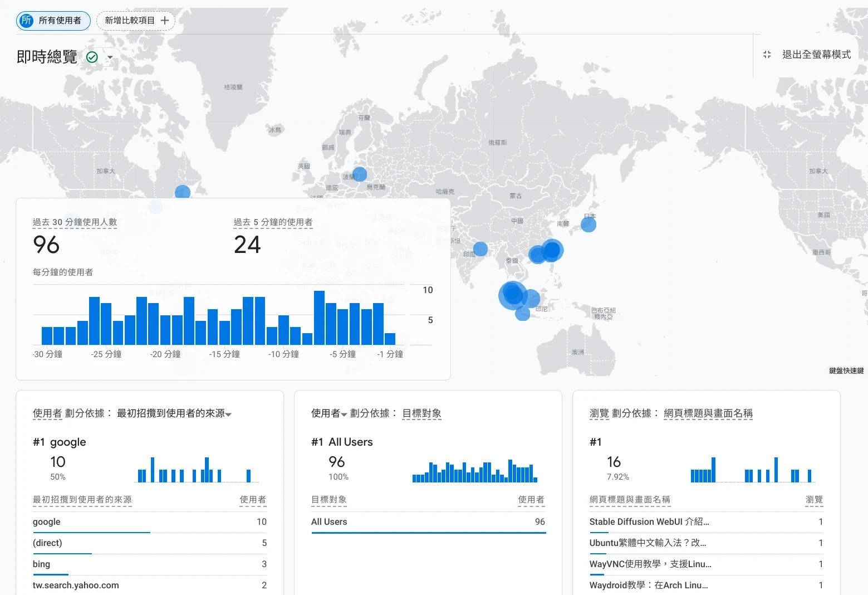Open the 鍵盤快速鍵 link on the map
Viewport: 868px width, 595px height.
click(x=846, y=371)
